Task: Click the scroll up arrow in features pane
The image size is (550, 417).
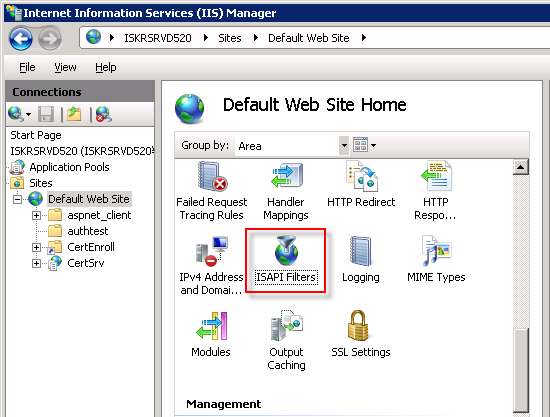Action: 521,167
